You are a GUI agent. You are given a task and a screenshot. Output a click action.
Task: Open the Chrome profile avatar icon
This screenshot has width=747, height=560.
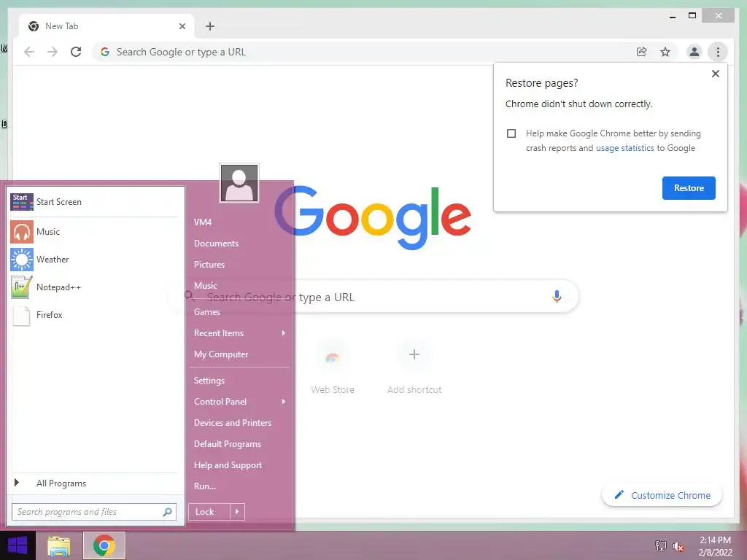click(694, 52)
